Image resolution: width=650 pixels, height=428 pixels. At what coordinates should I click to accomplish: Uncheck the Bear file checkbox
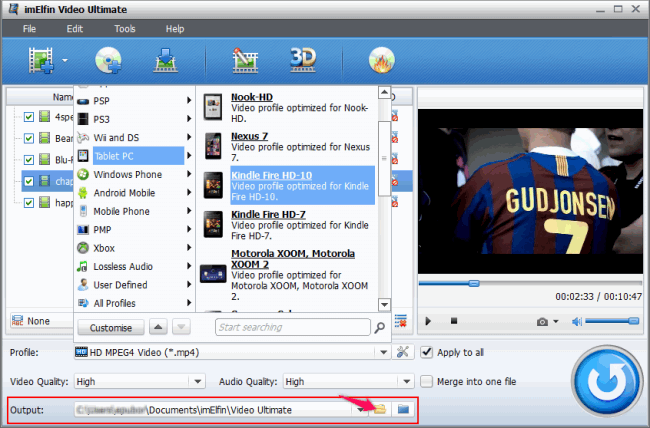tap(29, 138)
